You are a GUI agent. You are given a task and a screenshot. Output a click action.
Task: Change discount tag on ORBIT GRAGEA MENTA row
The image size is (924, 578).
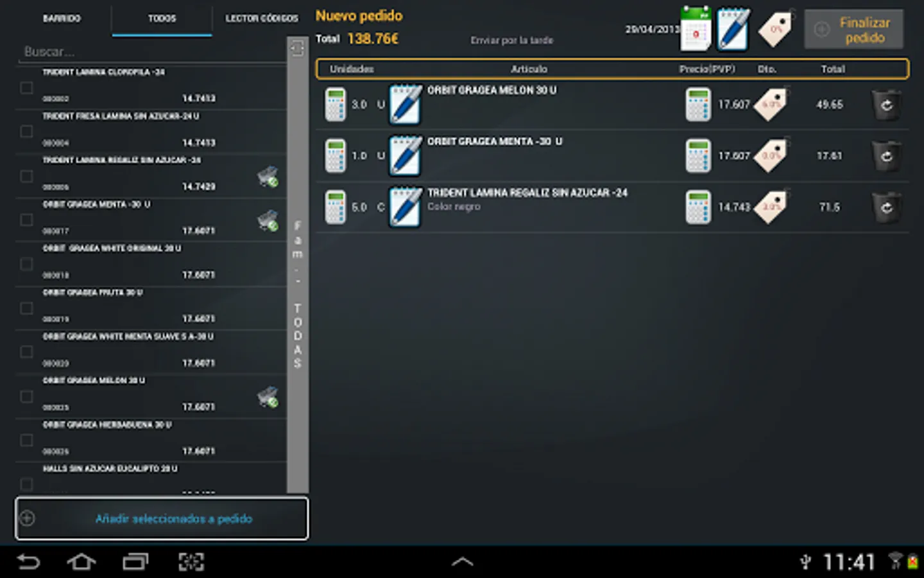coord(771,155)
